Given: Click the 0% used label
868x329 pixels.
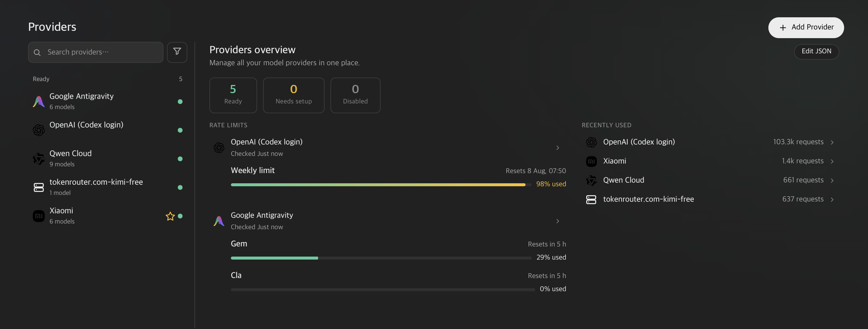Looking at the screenshot, I should [x=553, y=289].
